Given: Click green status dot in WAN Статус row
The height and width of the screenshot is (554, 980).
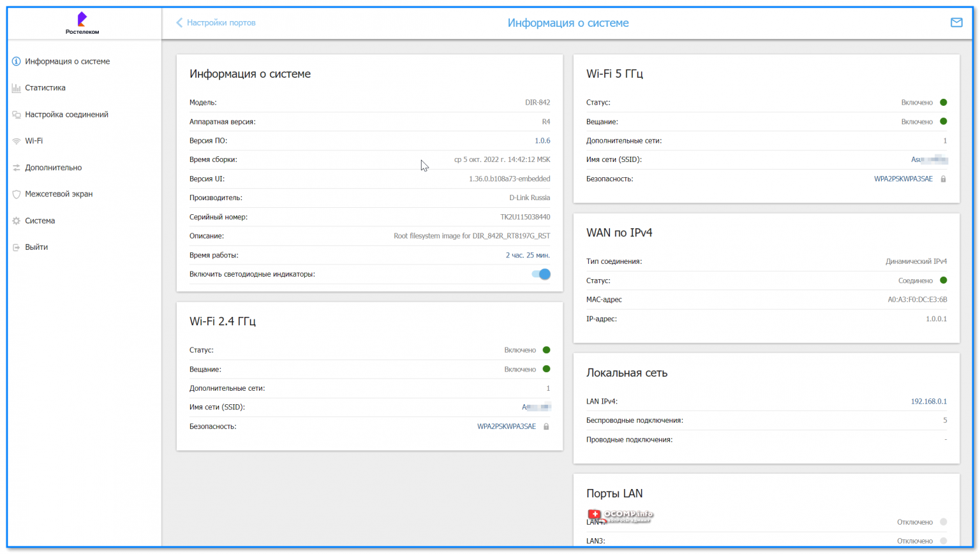Looking at the screenshot, I should (x=944, y=281).
